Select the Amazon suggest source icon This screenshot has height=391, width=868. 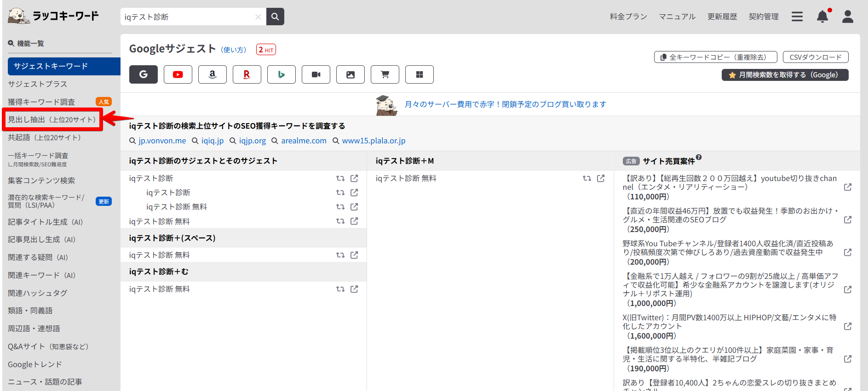click(212, 74)
